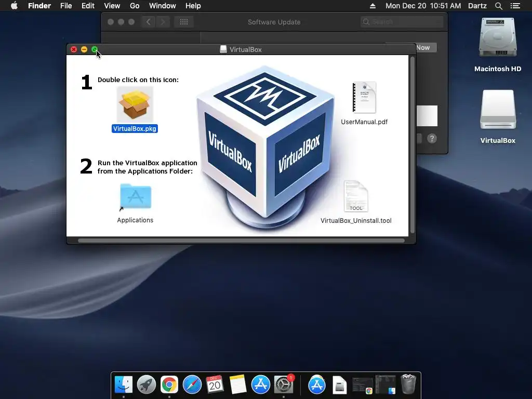Show all preferences grid in Software Update
Screen dimensions: 532x399
click(184, 22)
